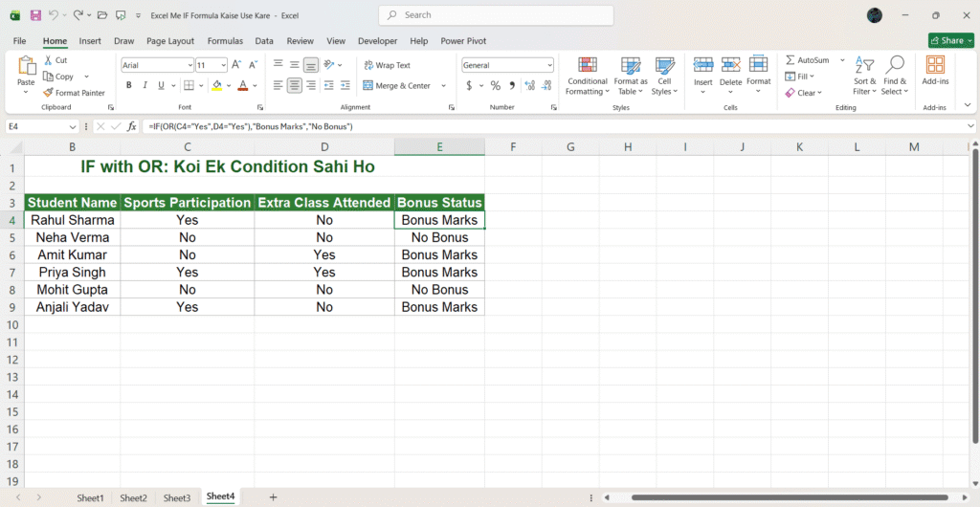Apply align left to cell
980x507 pixels.
click(x=278, y=85)
